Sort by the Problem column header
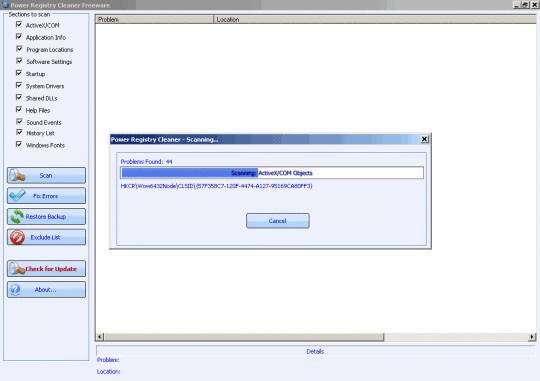Image resolution: width=540 pixels, height=381 pixels. (x=154, y=20)
